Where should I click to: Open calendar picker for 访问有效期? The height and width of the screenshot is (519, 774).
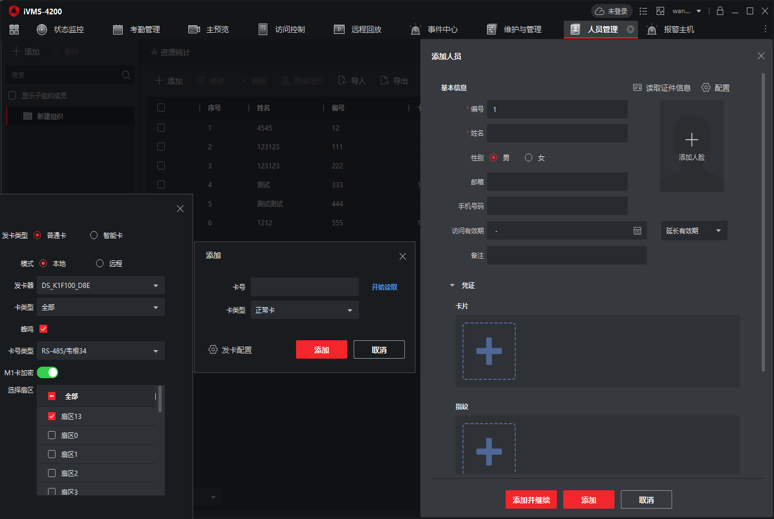[637, 231]
